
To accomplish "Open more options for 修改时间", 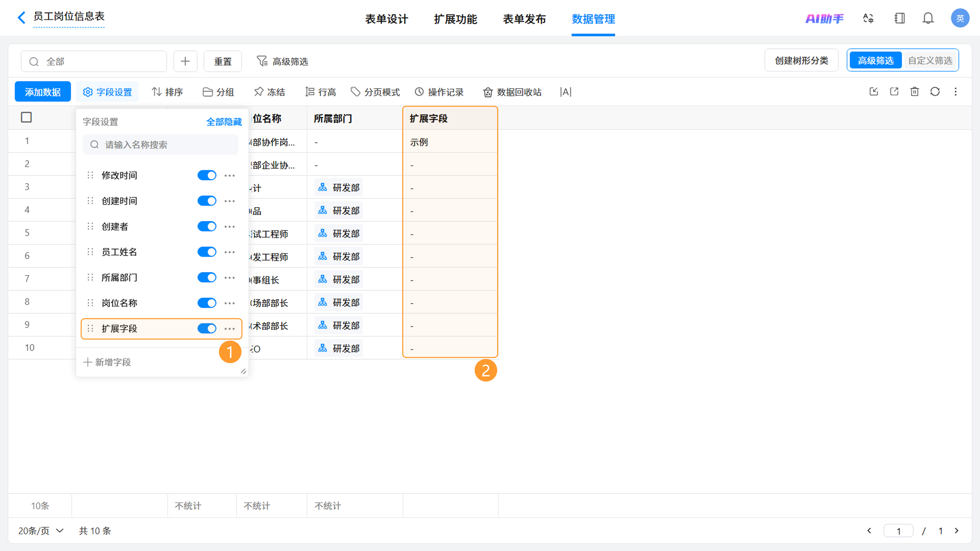I will pos(230,175).
